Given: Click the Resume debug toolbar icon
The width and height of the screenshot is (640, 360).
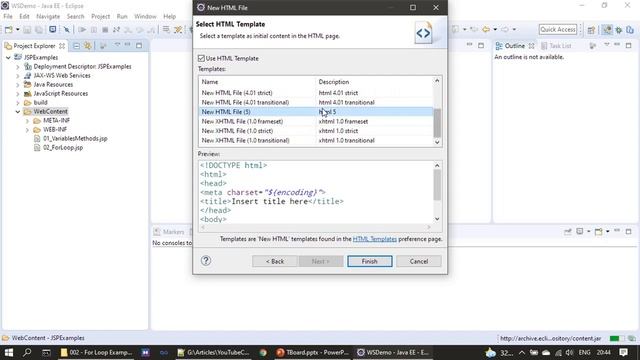Looking at the screenshot, I should pos(82,29).
